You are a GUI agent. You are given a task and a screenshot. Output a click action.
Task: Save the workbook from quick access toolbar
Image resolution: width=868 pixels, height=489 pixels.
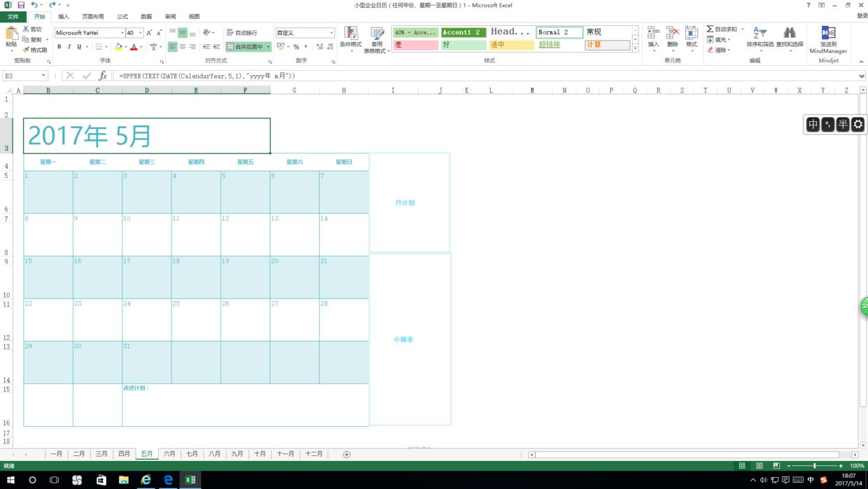(21, 5)
